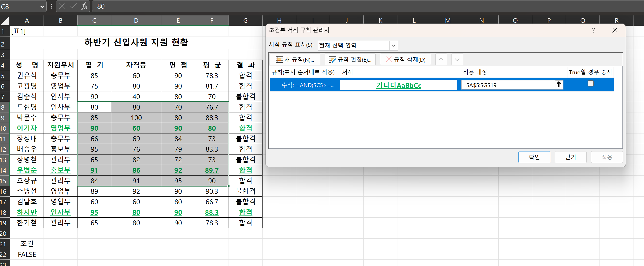Viewport: 644px width, 266px height.
Task: Click the dialog help question mark
Action: click(x=593, y=30)
